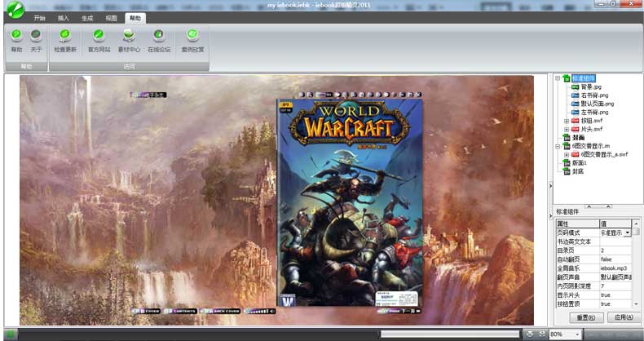This screenshot has width=644, height=341.
Task: Click the 属性 column header
Action: (x=577, y=224)
